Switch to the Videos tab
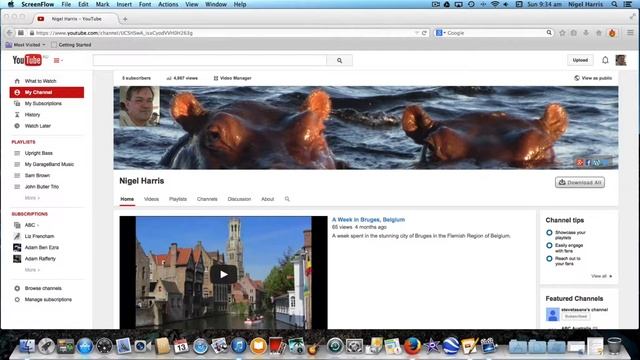The width and height of the screenshot is (640, 360). click(x=151, y=199)
